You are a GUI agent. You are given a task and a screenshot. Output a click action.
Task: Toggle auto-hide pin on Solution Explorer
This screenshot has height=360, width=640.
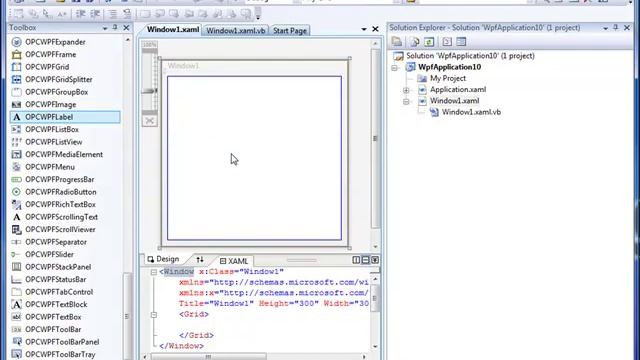(x=616, y=27)
